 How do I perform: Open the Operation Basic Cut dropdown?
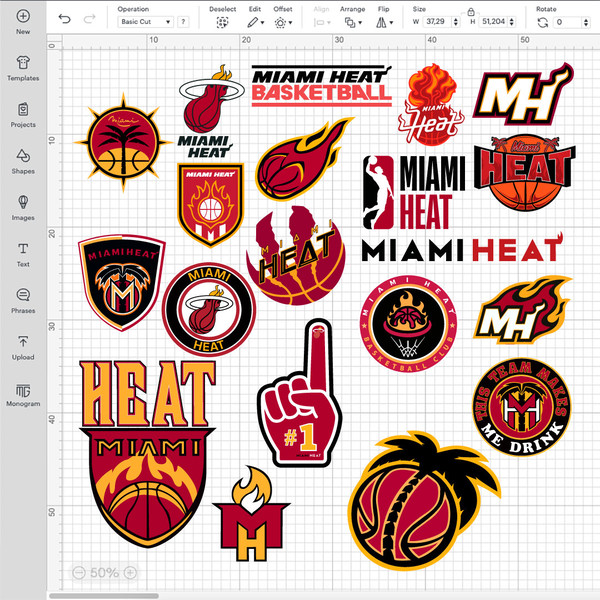click(x=145, y=22)
